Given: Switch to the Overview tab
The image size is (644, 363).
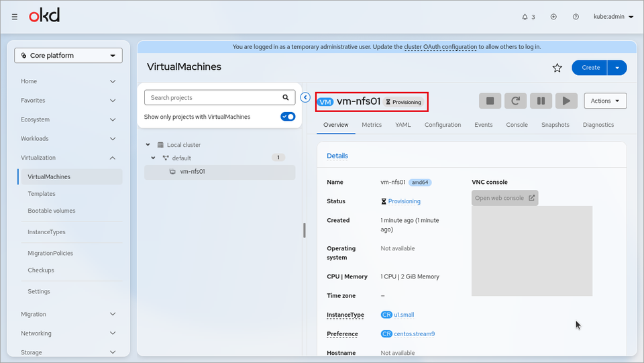Looking at the screenshot, I should pyautogui.click(x=335, y=125).
